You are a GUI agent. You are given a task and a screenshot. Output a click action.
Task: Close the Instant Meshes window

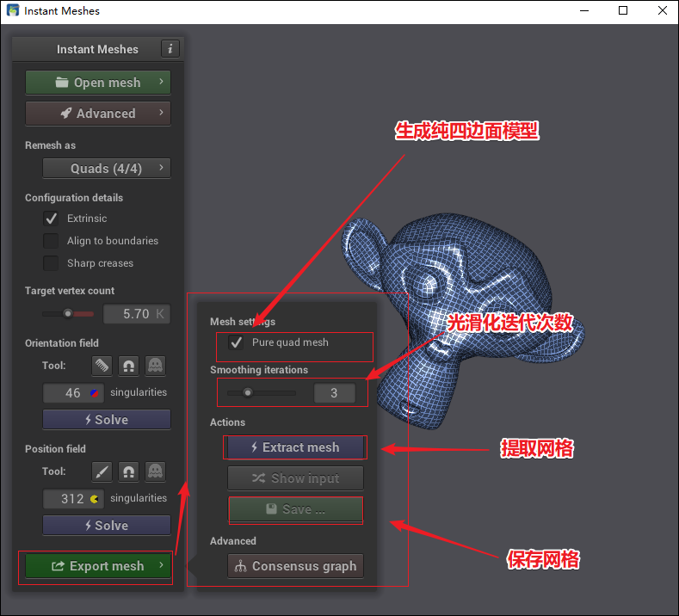(x=662, y=11)
